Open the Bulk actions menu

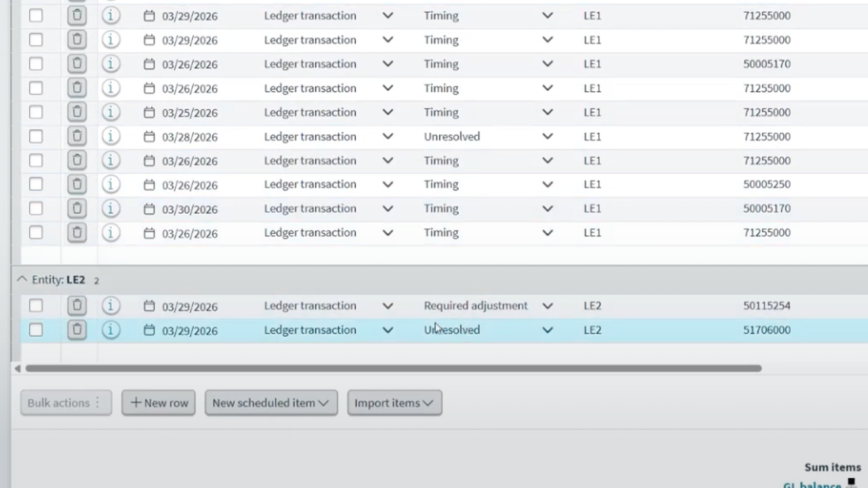coord(66,403)
